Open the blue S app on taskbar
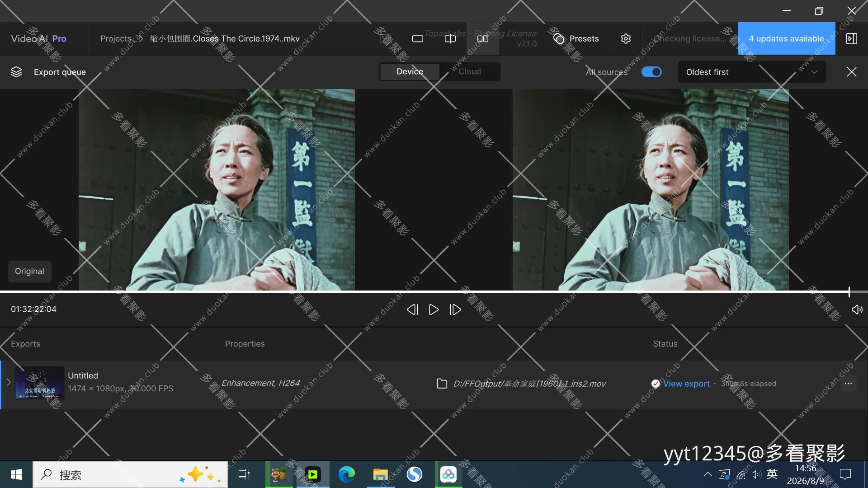Screen dimensions: 868x488 coord(414,474)
